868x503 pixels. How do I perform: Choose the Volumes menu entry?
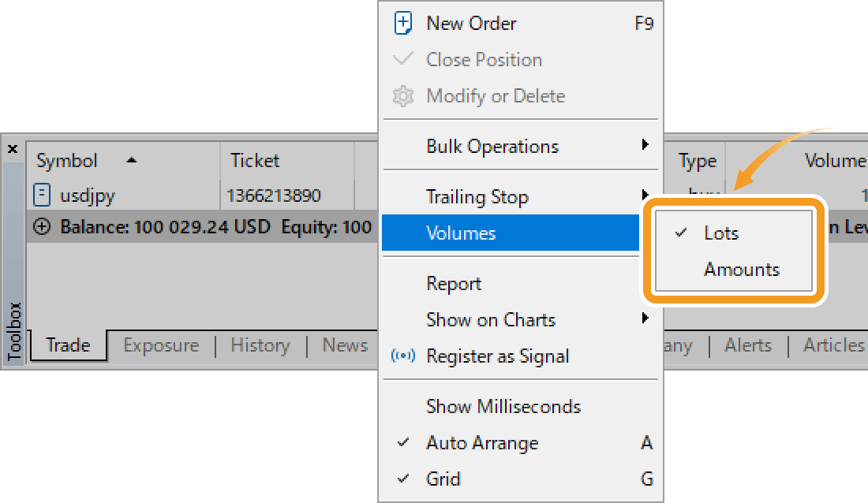click(511, 233)
